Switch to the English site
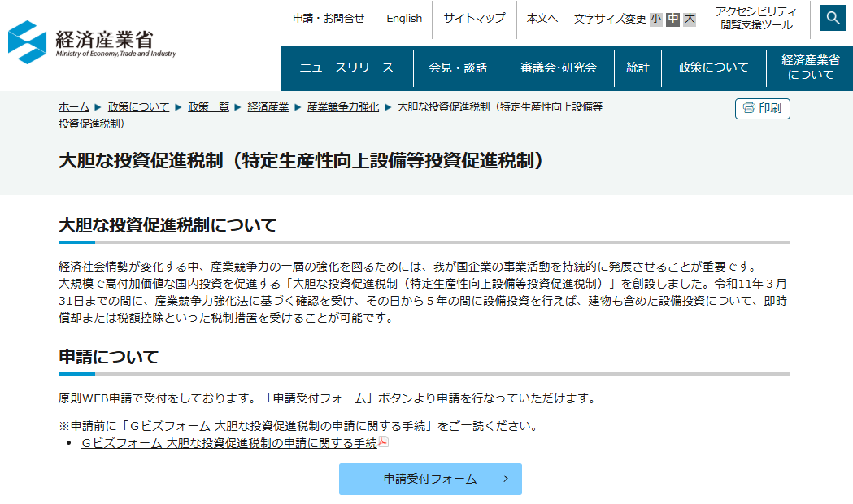The image size is (853, 504). click(x=404, y=19)
